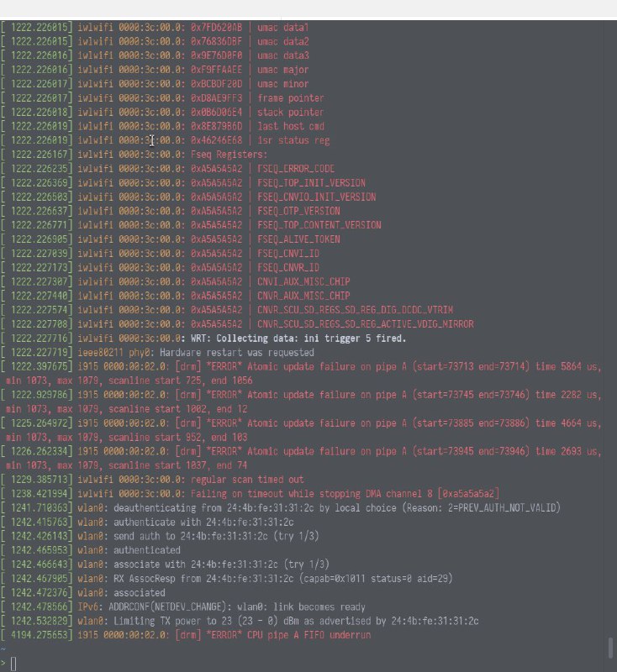The height and width of the screenshot is (672, 617).
Task: Click the FSEQ_ERROR_CODE register line
Action: [167, 169]
